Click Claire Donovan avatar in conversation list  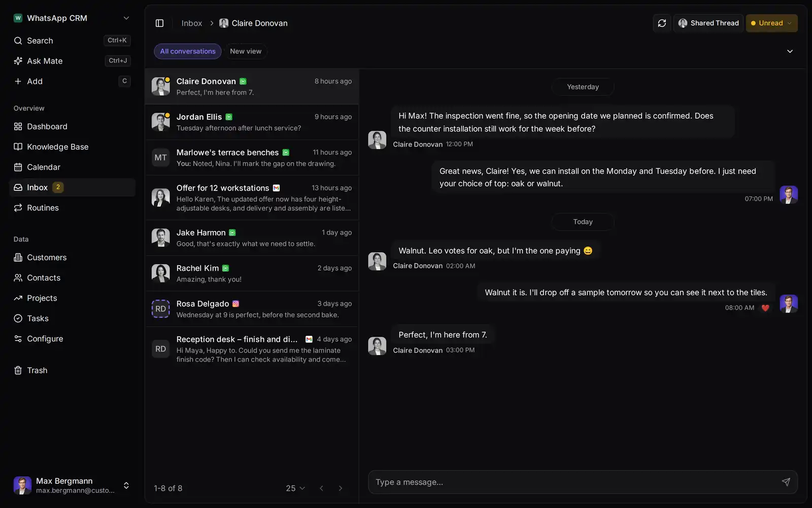[x=160, y=86]
